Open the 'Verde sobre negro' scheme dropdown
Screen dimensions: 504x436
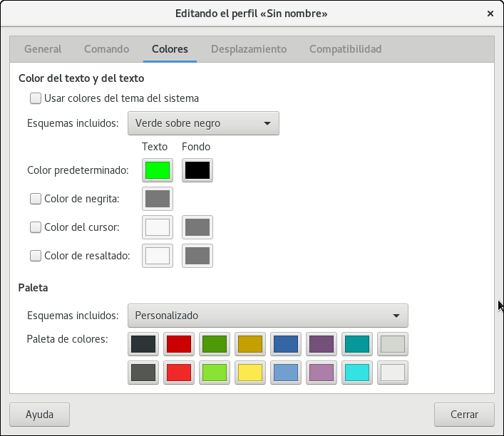coord(203,123)
